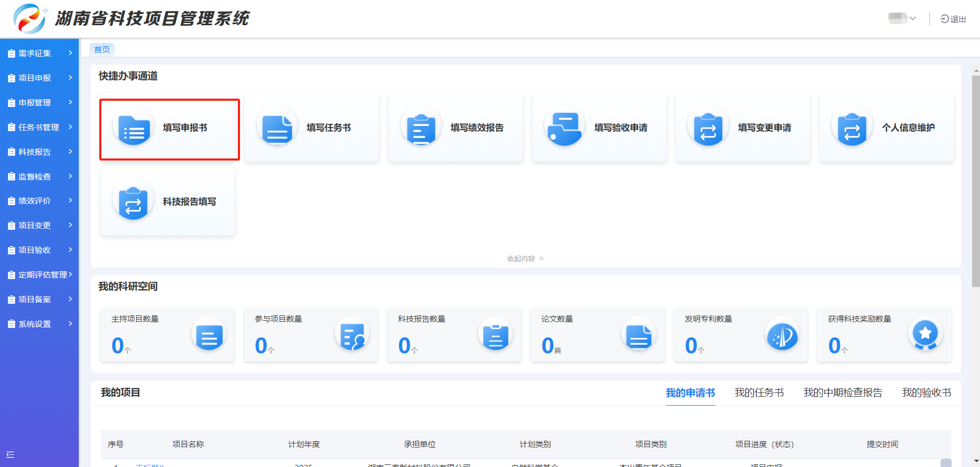Expand the 系统设置 sidebar menu
Screen dimensions: 980x467
[x=39, y=324]
